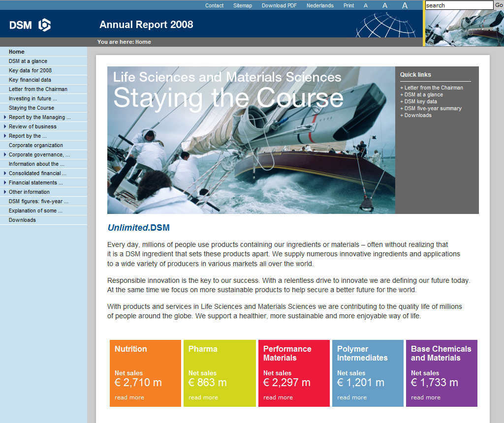The image size is (504, 423).
Task: Click read more under Base Chemicals
Action: [426, 397]
